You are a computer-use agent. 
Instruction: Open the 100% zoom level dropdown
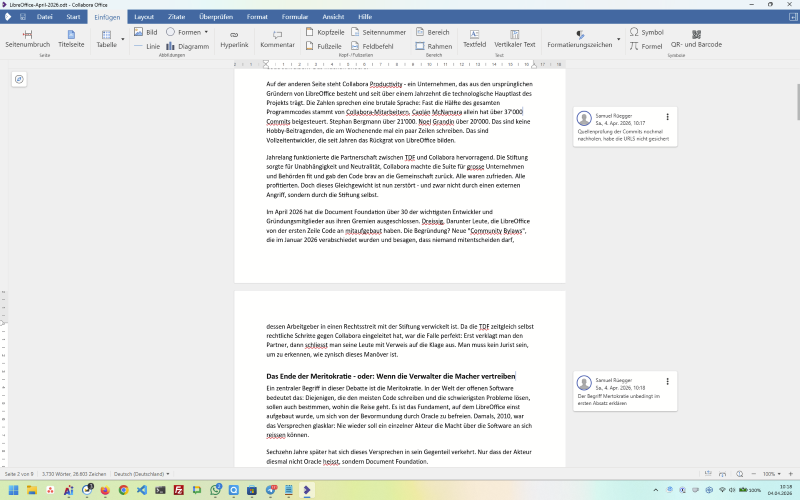771,474
